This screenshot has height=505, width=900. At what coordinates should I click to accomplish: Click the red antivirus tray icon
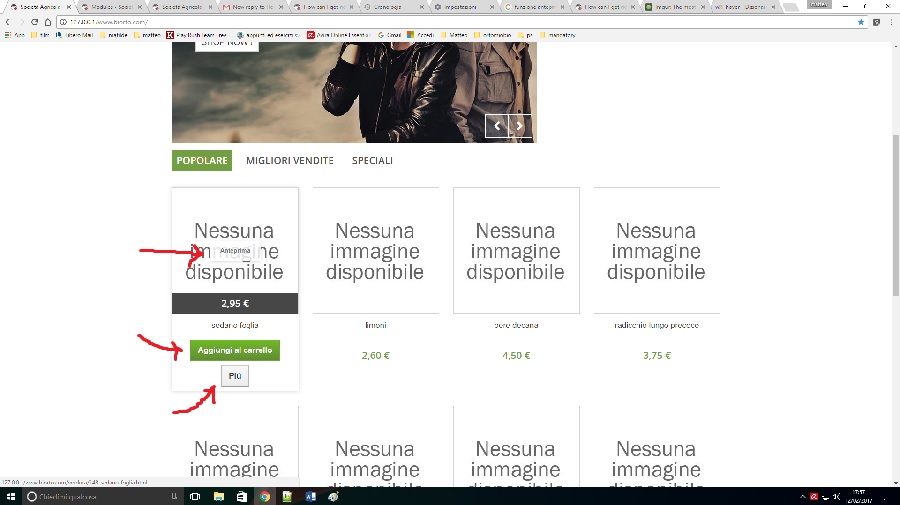(813, 496)
